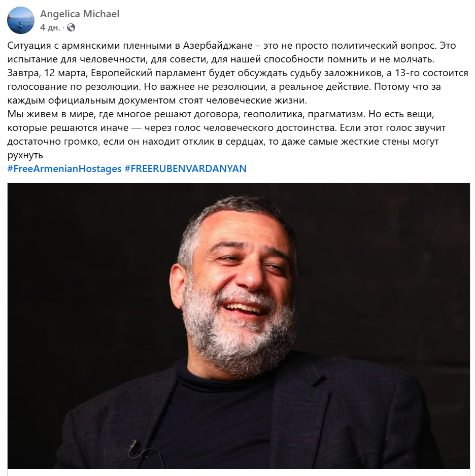The height and width of the screenshot is (476, 475).
Task: Open Angelica Michael's round profile picture
Action: [21, 20]
